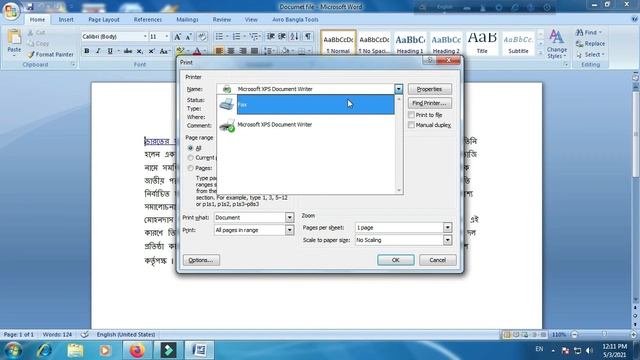
Task: Click the Shrink Font icon
Action: pyautogui.click(x=189, y=37)
